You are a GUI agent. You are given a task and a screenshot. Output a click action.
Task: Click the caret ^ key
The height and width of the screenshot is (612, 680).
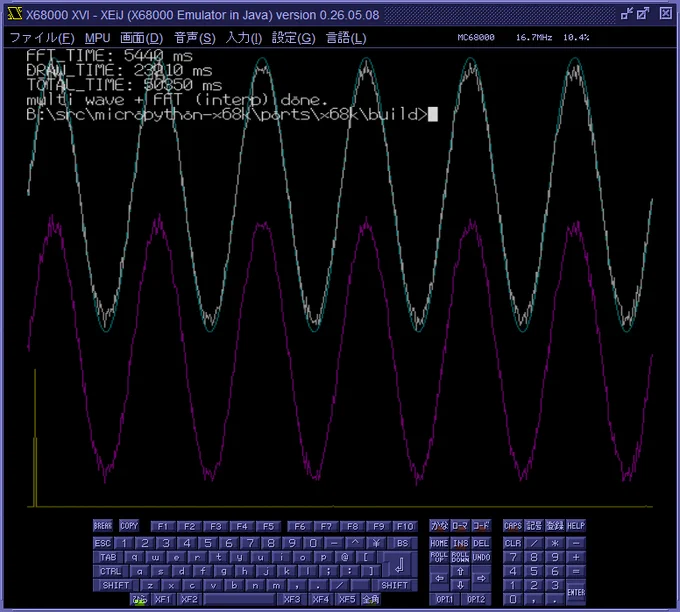355,543
